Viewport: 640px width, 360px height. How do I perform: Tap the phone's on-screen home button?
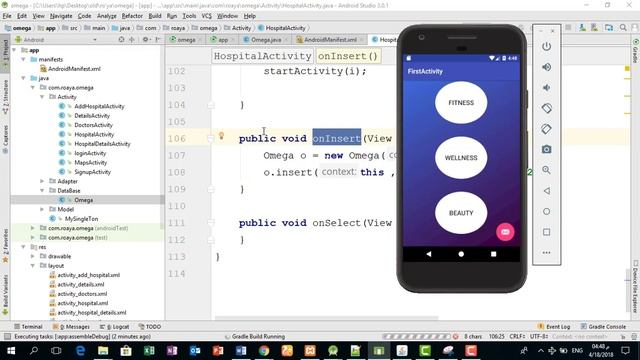pyautogui.click(x=461, y=254)
